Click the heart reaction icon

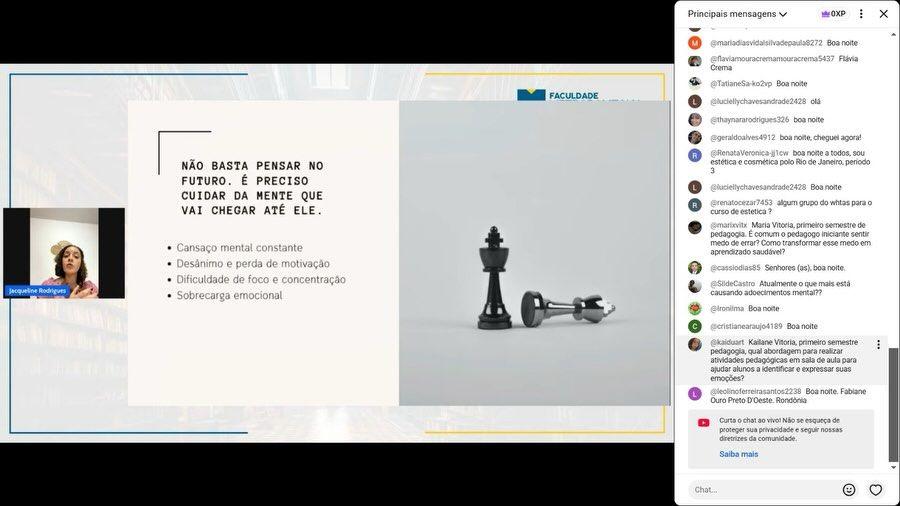pyautogui.click(x=876, y=490)
